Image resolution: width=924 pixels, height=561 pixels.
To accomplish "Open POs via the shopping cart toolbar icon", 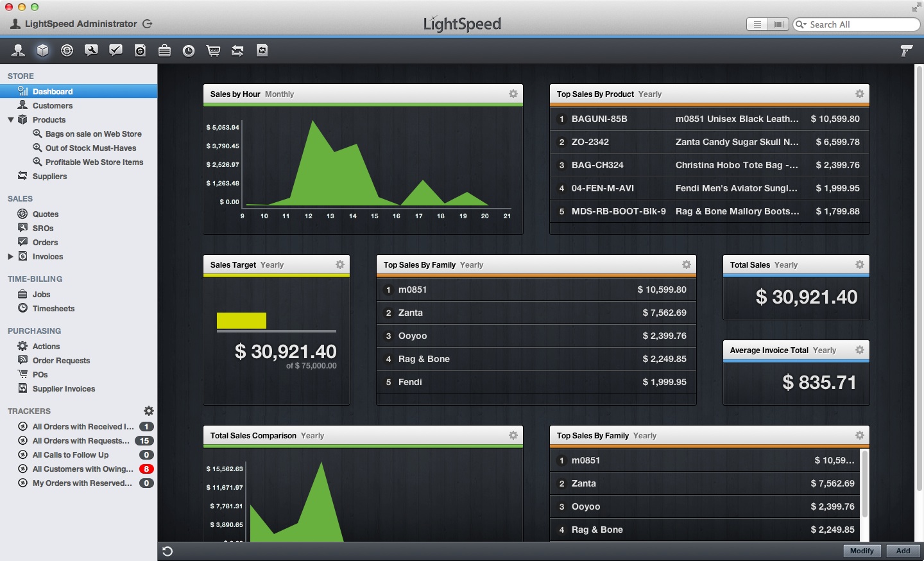I will click(x=213, y=51).
